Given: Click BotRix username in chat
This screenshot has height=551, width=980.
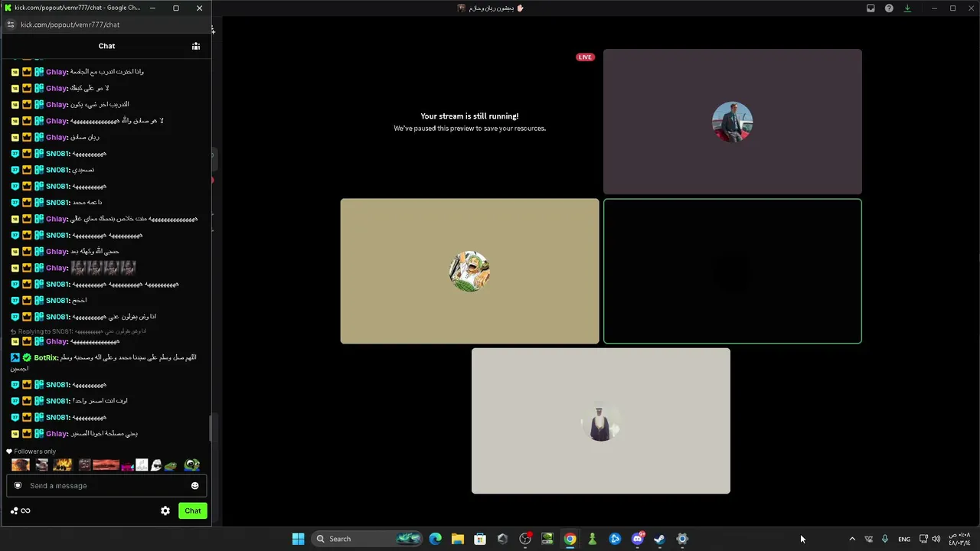Looking at the screenshot, I should pos(46,357).
